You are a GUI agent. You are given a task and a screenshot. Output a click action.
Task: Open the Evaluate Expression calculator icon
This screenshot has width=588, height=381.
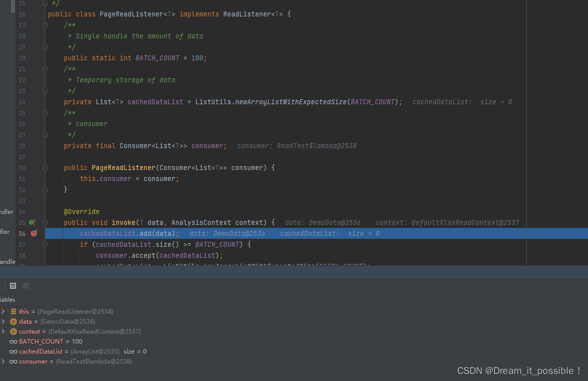(x=12, y=285)
